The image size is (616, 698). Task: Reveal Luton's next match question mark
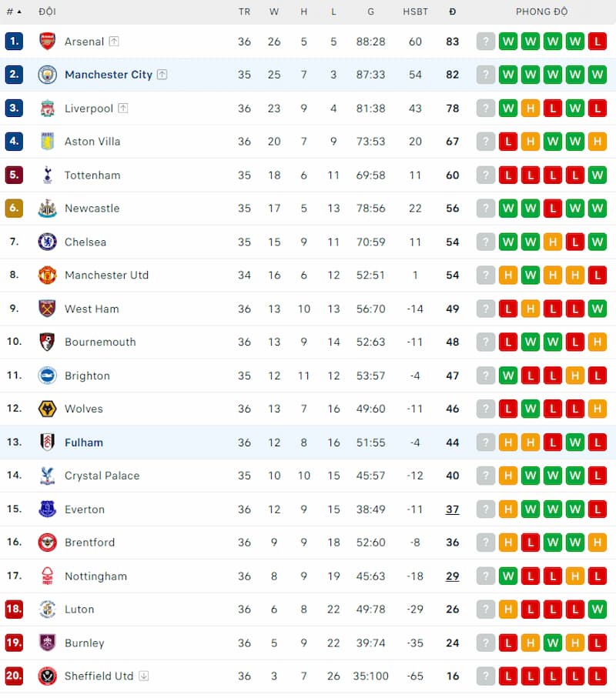coord(485,609)
